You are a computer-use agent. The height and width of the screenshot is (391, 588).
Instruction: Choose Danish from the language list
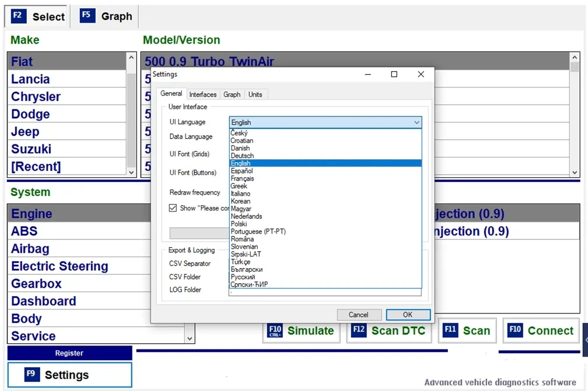pos(325,148)
